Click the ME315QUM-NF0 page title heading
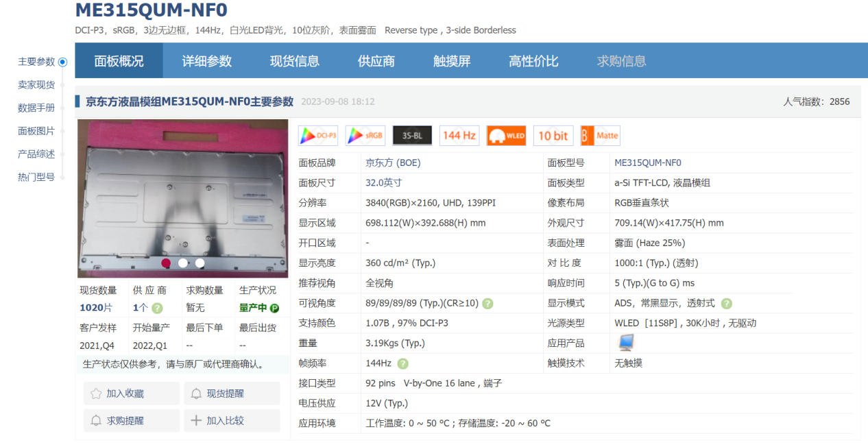 151,10
